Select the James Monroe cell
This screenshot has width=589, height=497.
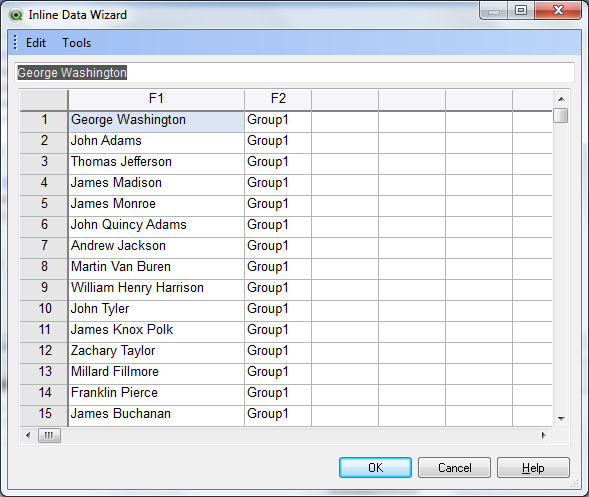click(x=156, y=206)
